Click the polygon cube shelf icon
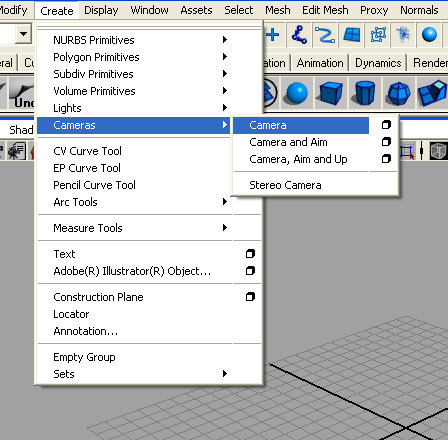This screenshot has height=440, width=448. pos(330,93)
